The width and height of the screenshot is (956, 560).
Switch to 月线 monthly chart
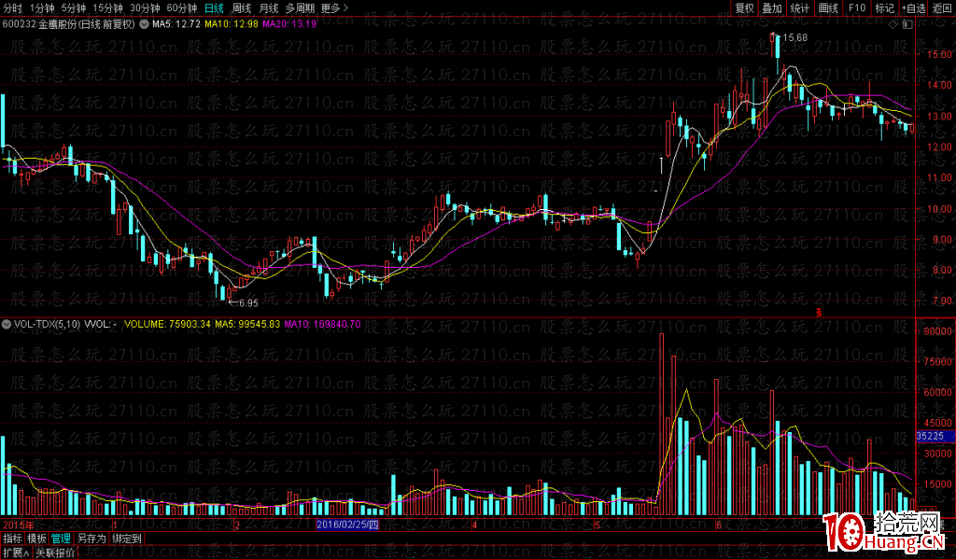pos(269,7)
